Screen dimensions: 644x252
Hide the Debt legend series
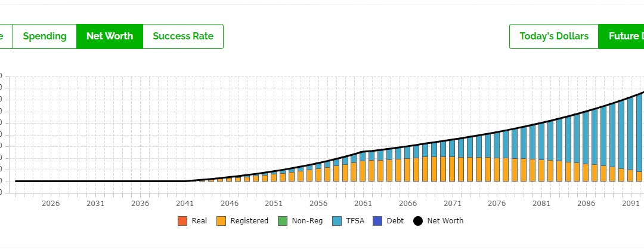[388, 221]
